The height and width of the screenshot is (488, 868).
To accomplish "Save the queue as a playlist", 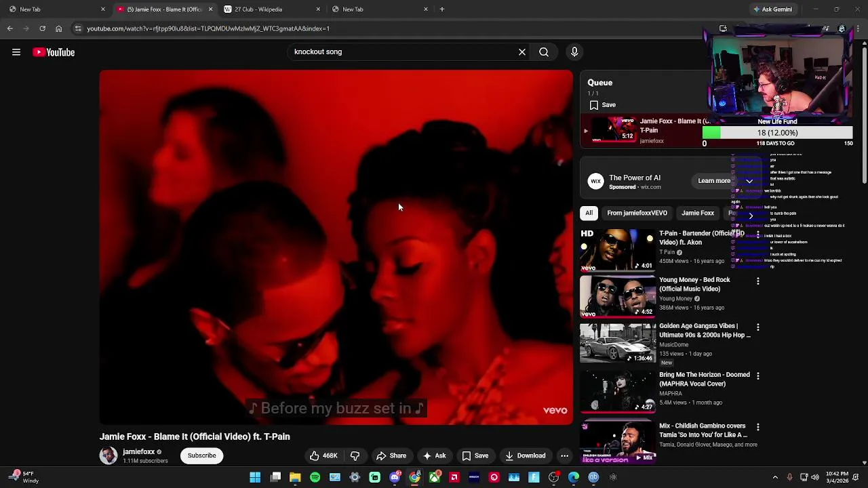I will pos(602,105).
